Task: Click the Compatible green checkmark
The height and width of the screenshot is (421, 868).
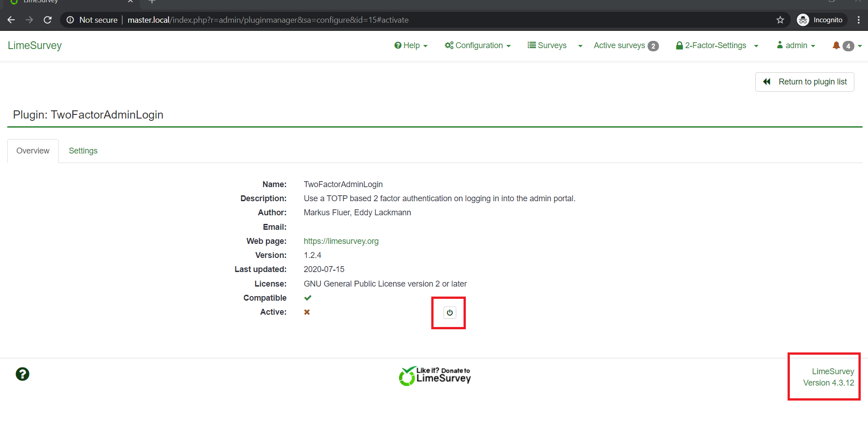Action: [308, 298]
